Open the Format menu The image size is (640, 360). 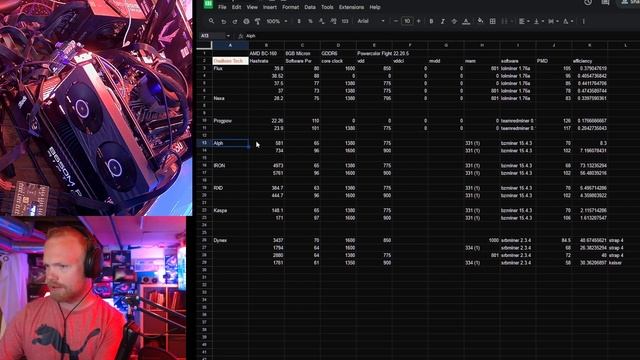coord(290,7)
